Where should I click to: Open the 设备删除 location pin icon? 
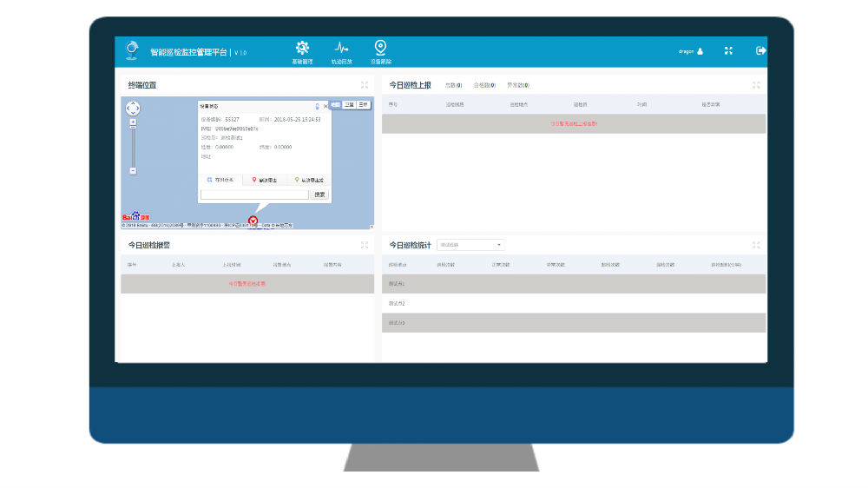(380, 48)
